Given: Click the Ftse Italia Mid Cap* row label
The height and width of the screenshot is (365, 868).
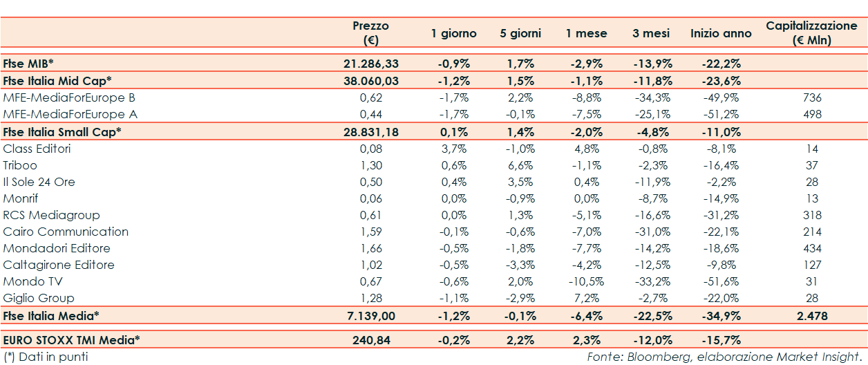Looking at the screenshot, I should 57,80.
